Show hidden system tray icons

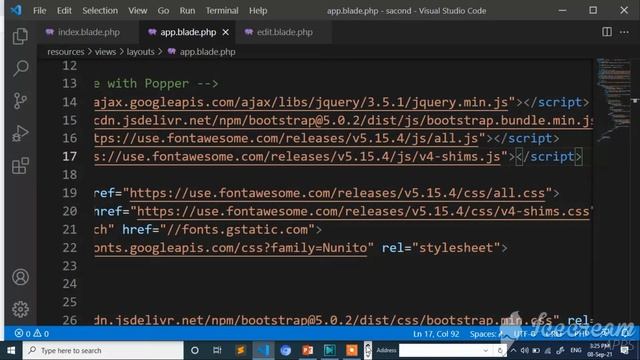(x=513, y=350)
